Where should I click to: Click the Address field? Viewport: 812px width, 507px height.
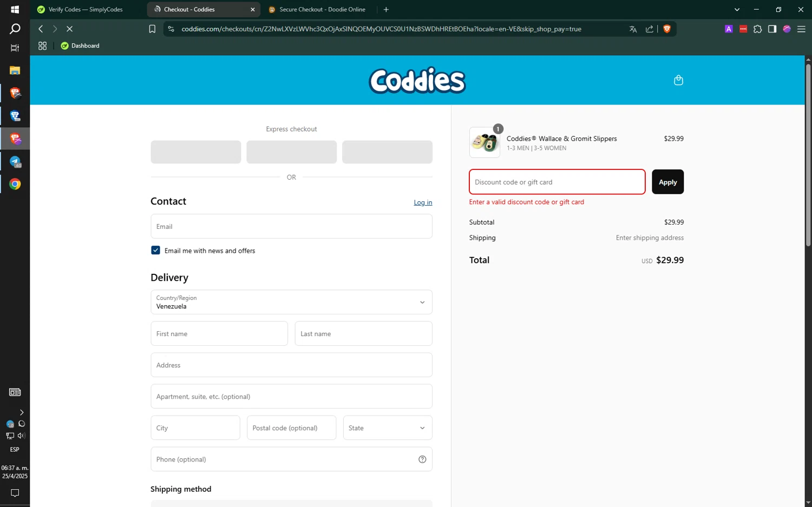tap(291, 365)
